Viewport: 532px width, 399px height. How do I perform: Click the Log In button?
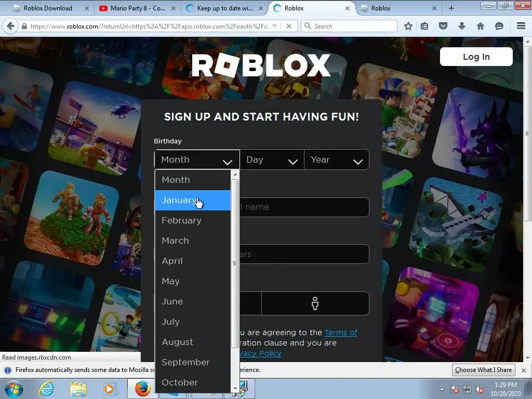tap(476, 57)
